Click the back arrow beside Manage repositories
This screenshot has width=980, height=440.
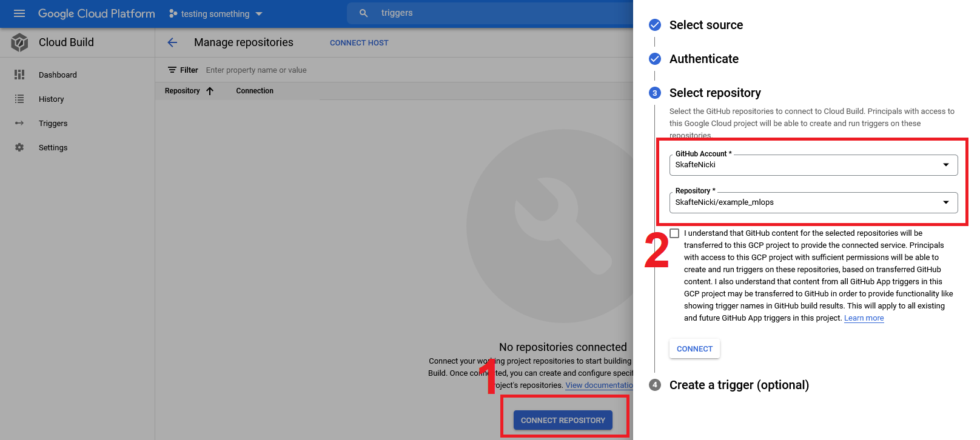pyautogui.click(x=172, y=42)
